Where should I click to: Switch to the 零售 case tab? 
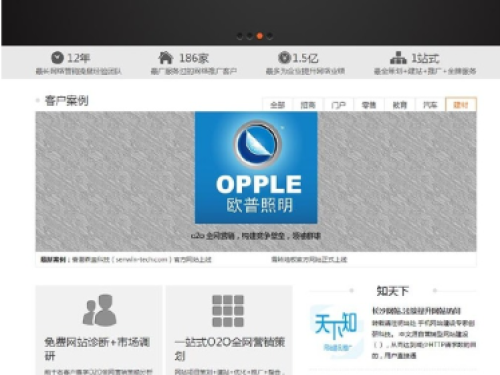(x=369, y=105)
